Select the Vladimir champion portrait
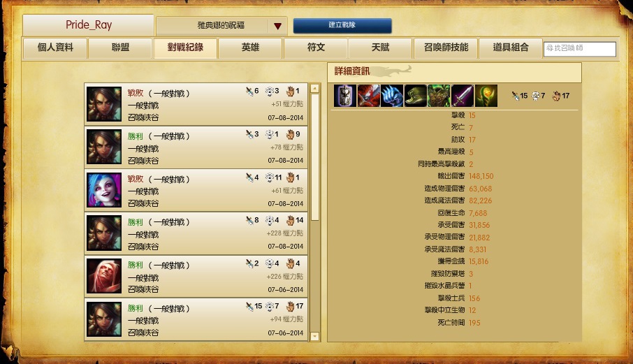 104,276
